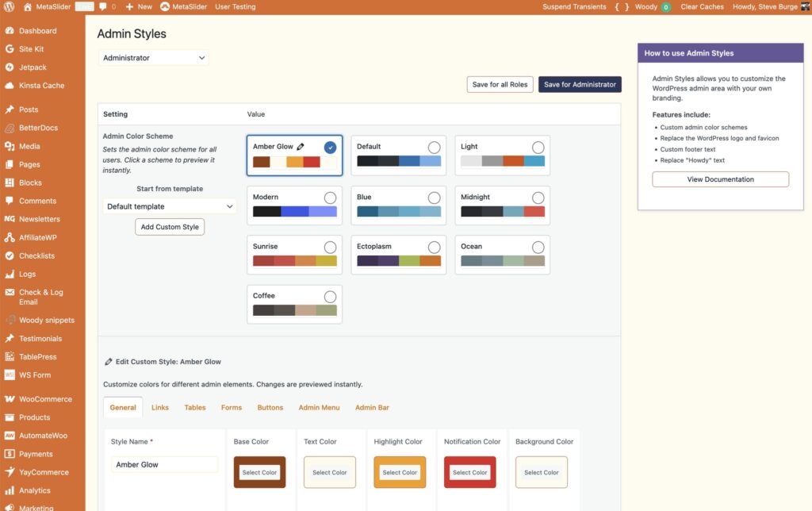Select the Midnight color scheme radio
The width and height of the screenshot is (812, 511).
click(538, 198)
